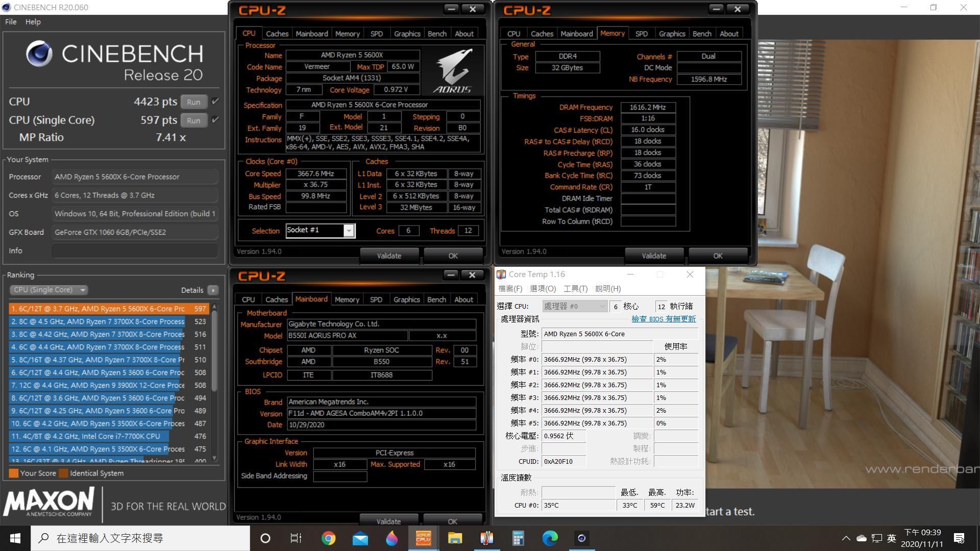The image size is (980, 551).
Task: Switch to Caches tab in CPU-Z CPU window
Action: [277, 34]
